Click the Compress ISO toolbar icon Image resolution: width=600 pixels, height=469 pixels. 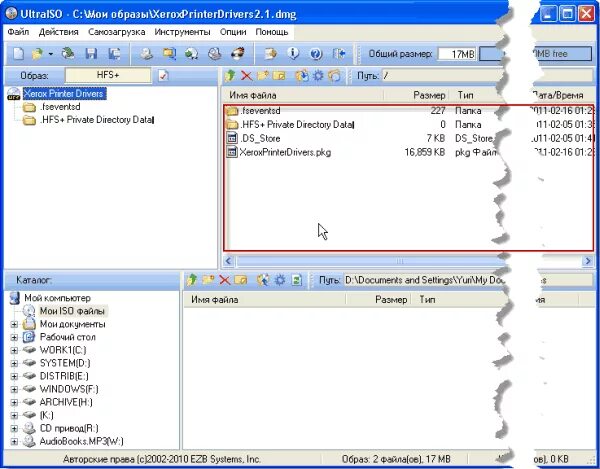coord(191,54)
